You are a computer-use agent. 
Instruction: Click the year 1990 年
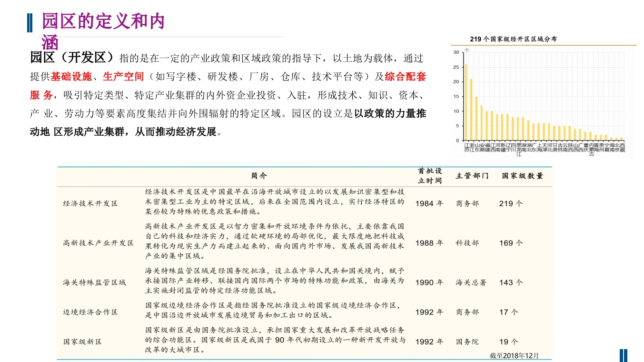click(429, 282)
